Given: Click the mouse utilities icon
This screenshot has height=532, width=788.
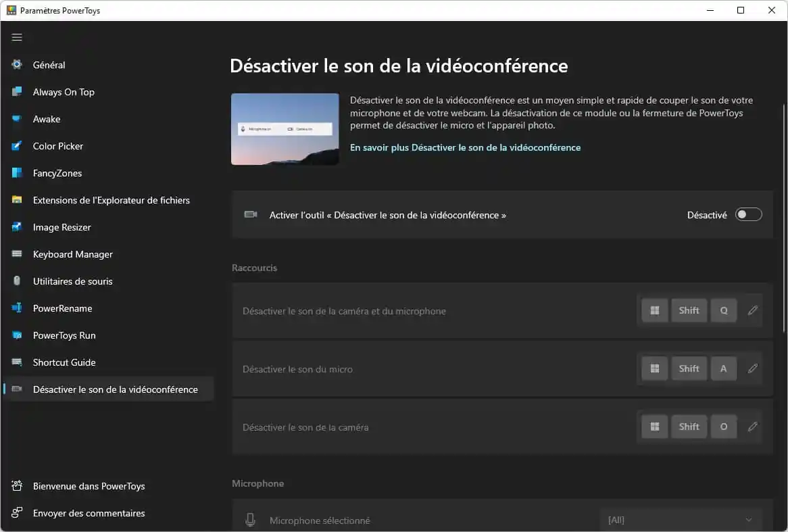Looking at the screenshot, I should click(x=17, y=281).
